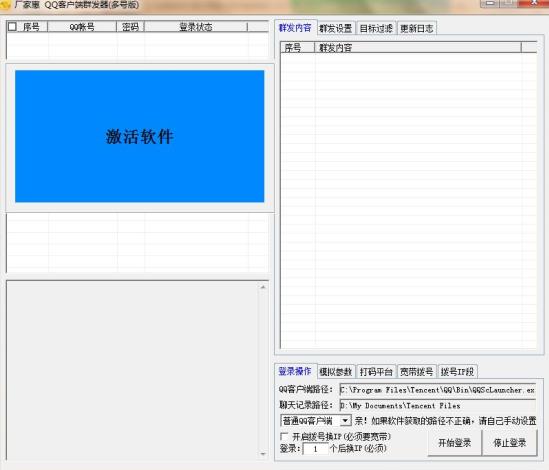The image size is (549, 470).
Task: Click the 序号 header in the message list
Action: pyautogui.click(x=297, y=48)
